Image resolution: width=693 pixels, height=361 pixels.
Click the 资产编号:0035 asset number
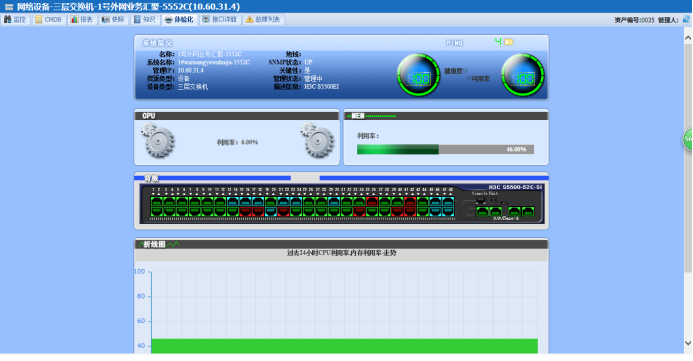[x=634, y=20]
